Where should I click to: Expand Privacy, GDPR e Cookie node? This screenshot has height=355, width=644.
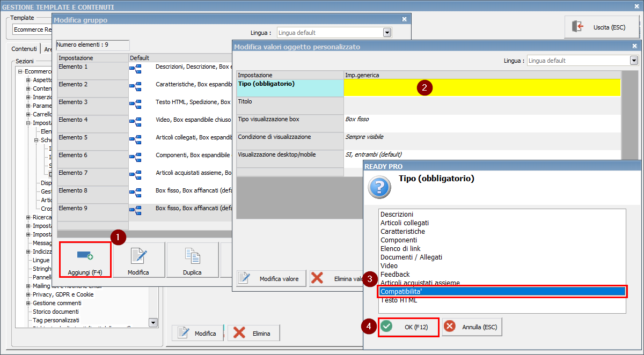[28, 294]
